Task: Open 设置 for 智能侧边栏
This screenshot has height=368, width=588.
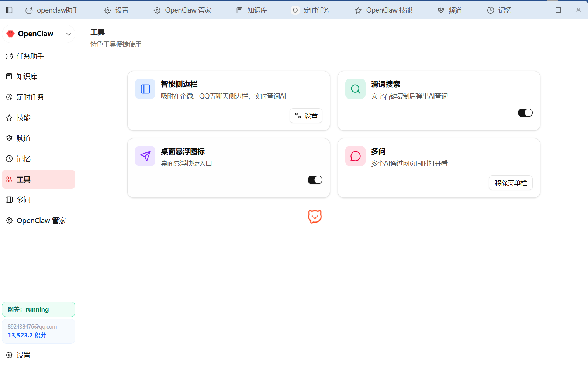Action: pos(306,116)
